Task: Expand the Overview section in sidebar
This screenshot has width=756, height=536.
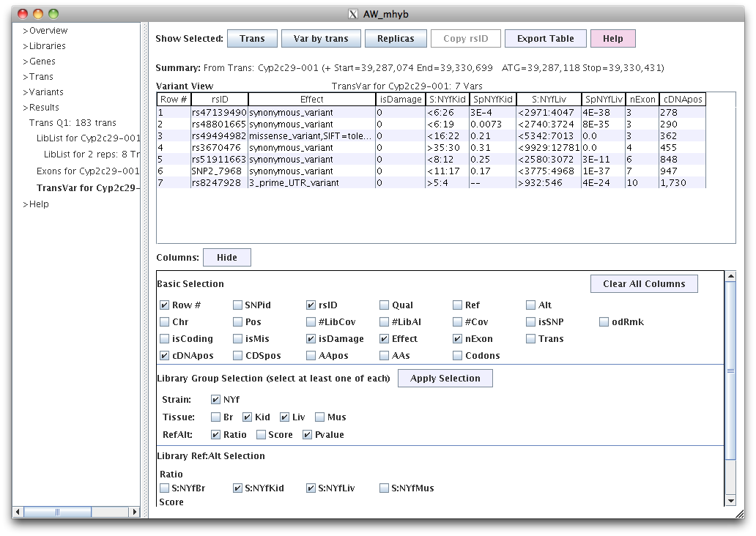Action: (x=45, y=31)
